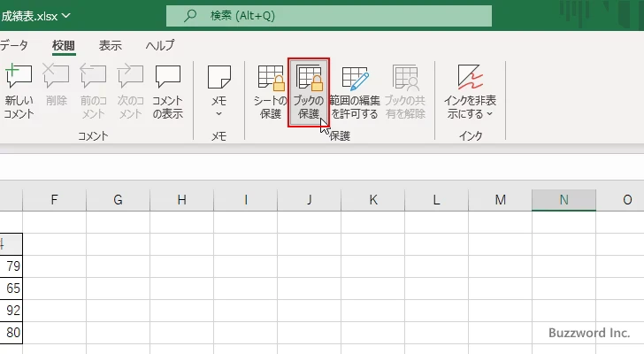Screen dimensions: 644x354
Task: Select column I header
Action: pos(245,200)
